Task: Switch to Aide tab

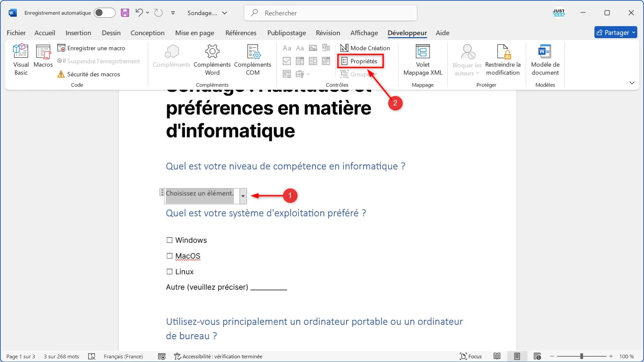Action: (x=442, y=33)
